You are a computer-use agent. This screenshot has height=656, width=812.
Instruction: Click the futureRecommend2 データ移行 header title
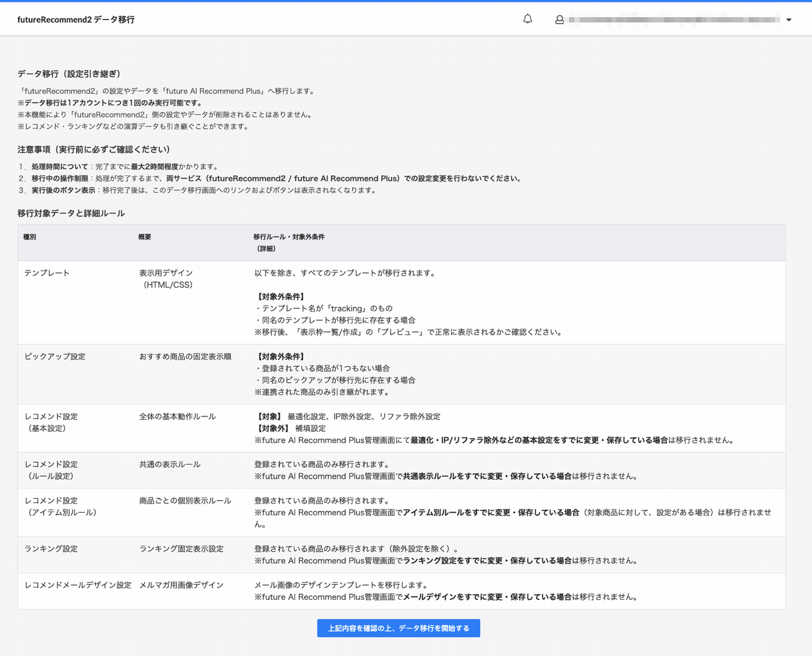click(x=76, y=20)
